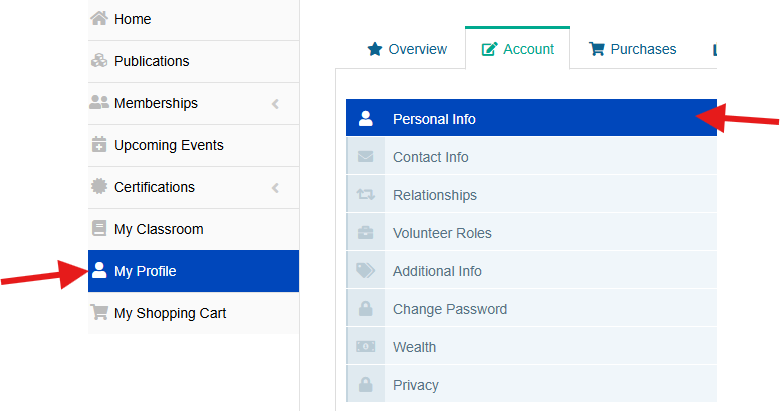
Task: Click the My Profile user icon
Action: (99, 270)
